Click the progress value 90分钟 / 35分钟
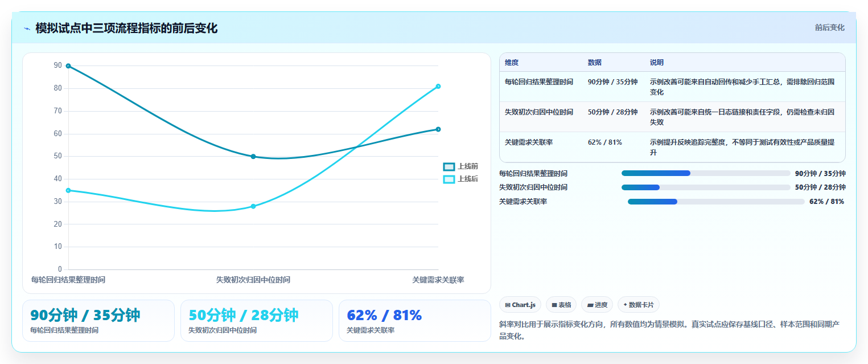The image size is (868, 364). point(820,174)
